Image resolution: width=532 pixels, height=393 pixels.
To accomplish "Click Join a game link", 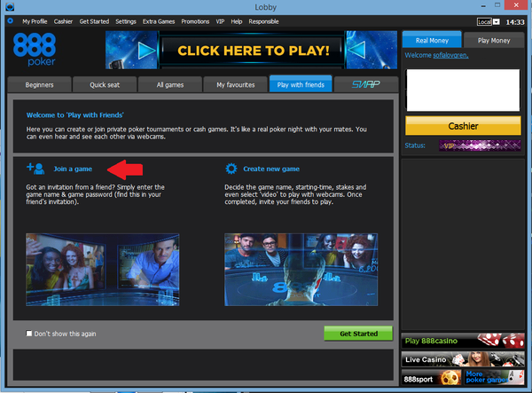I will (73, 169).
